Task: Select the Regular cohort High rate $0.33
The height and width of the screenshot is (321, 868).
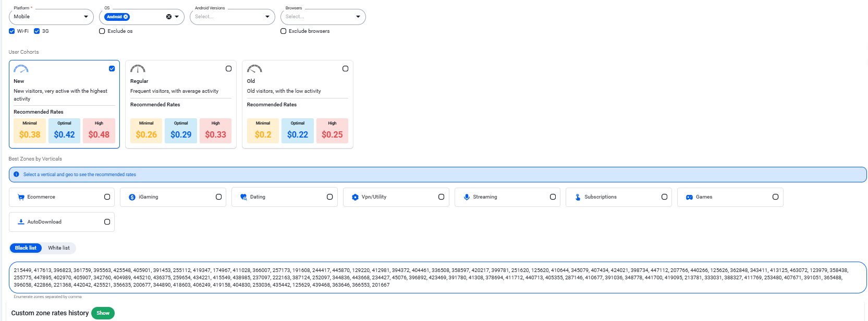Action: pyautogui.click(x=215, y=131)
